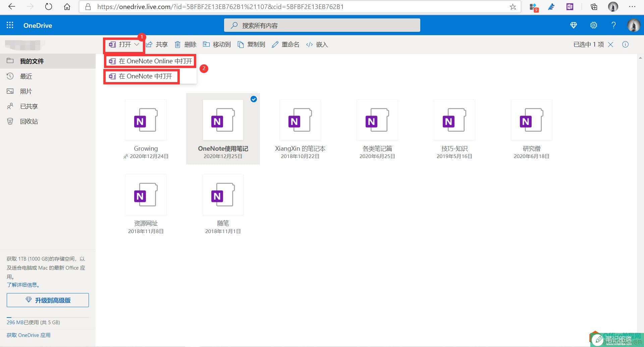The width and height of the screenshot is (644, 347).
Task: Click 移动到 in the toolbar
Action: (217, 45)
